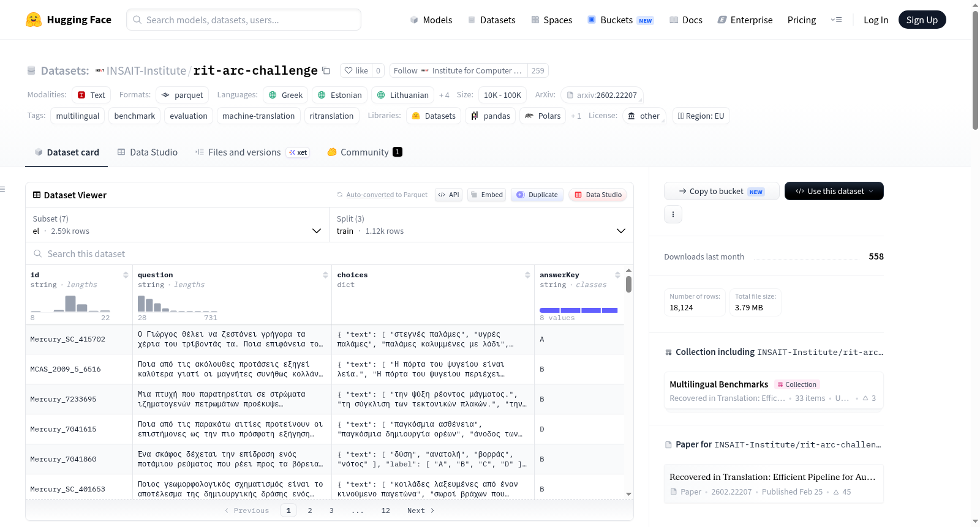Go to the next page of rows
Screen dimensions: 980x527
tap(421, 510)
